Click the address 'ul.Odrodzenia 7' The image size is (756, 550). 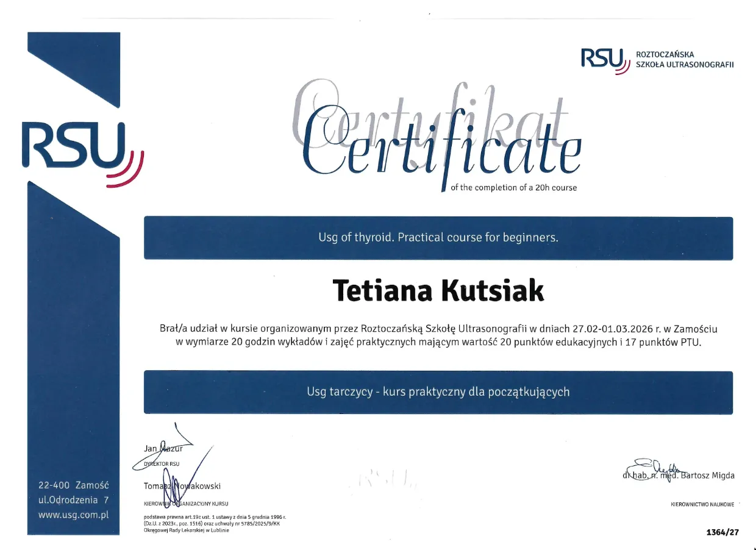(73, 501)
